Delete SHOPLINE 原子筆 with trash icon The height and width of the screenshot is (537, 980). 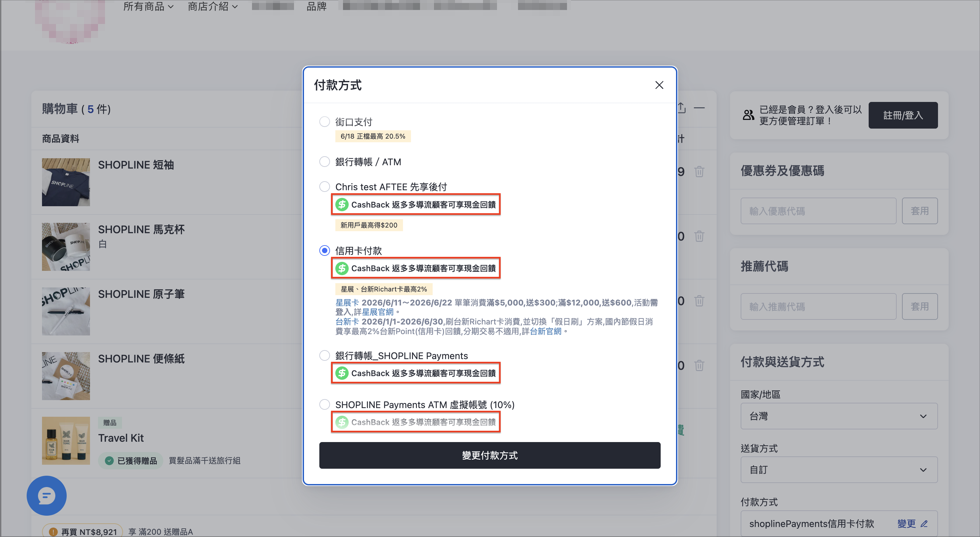(699, 301)
